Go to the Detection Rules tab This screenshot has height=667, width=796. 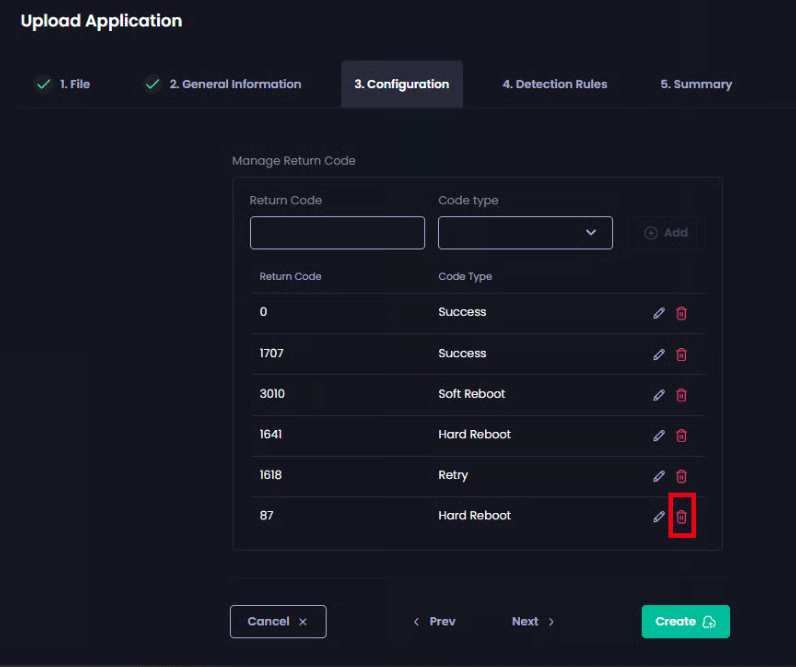coord(554,85)
